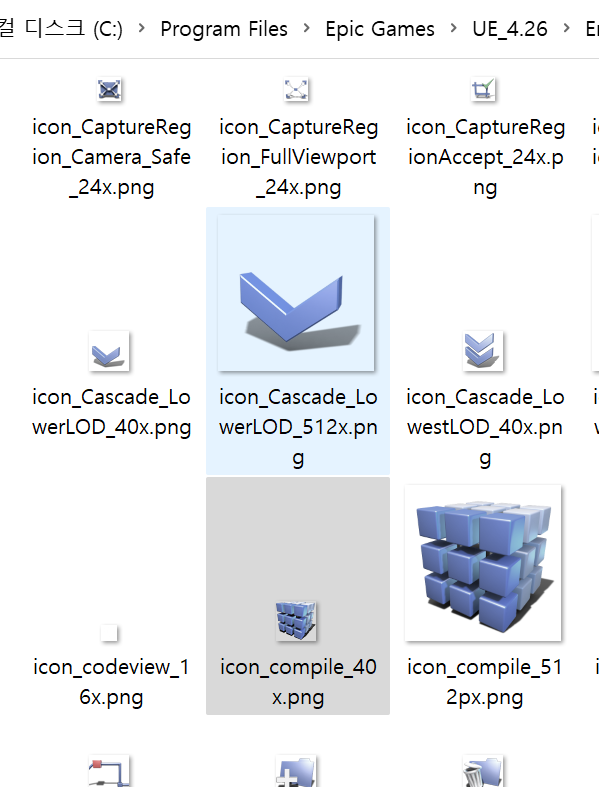Select the small icon_Cascade_LowerLOD_40x.png chevron icon
The image size is (599, 787).
coord(109,351)
